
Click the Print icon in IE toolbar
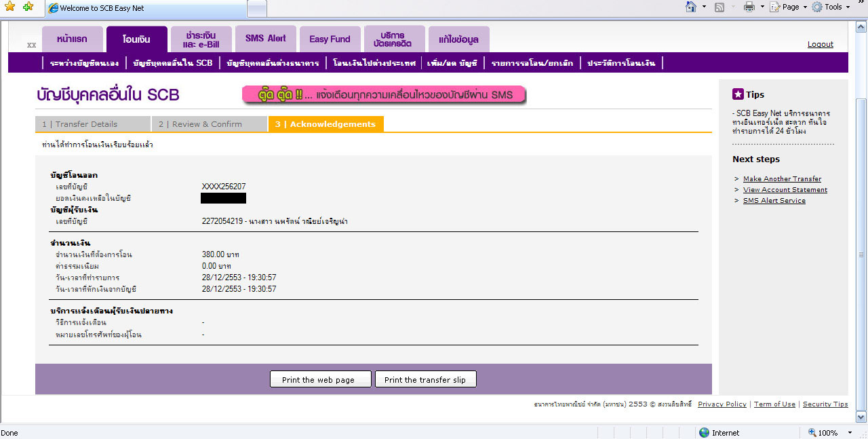coord(749,7)
